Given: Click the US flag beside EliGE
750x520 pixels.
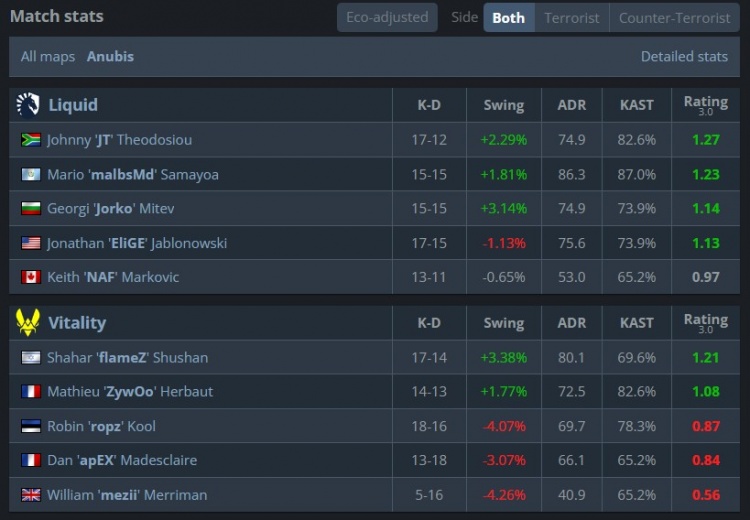Looking at the screenshot, I should click(x=31, y=243).
